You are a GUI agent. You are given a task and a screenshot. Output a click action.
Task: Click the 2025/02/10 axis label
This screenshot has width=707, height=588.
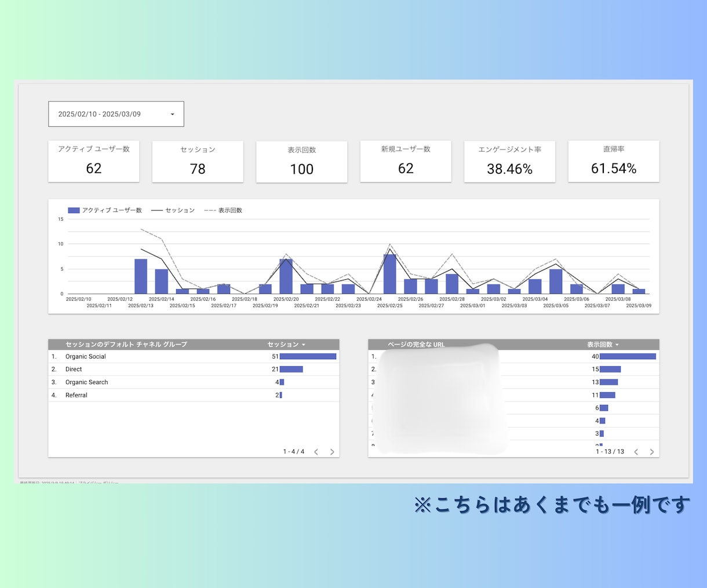[79, 300]
